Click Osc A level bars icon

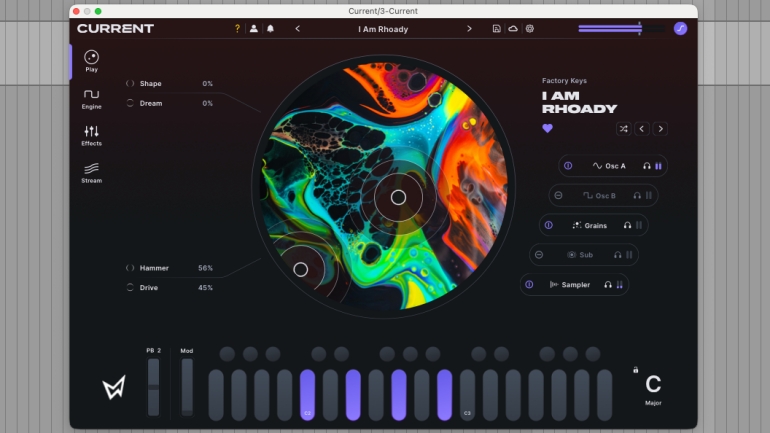click(659, 166)
